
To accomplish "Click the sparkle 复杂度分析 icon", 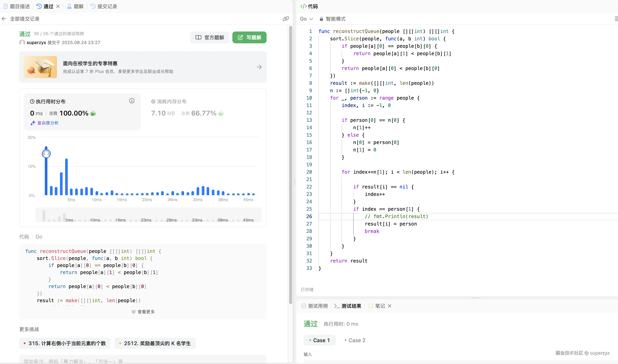I will [x=33, y=123].
